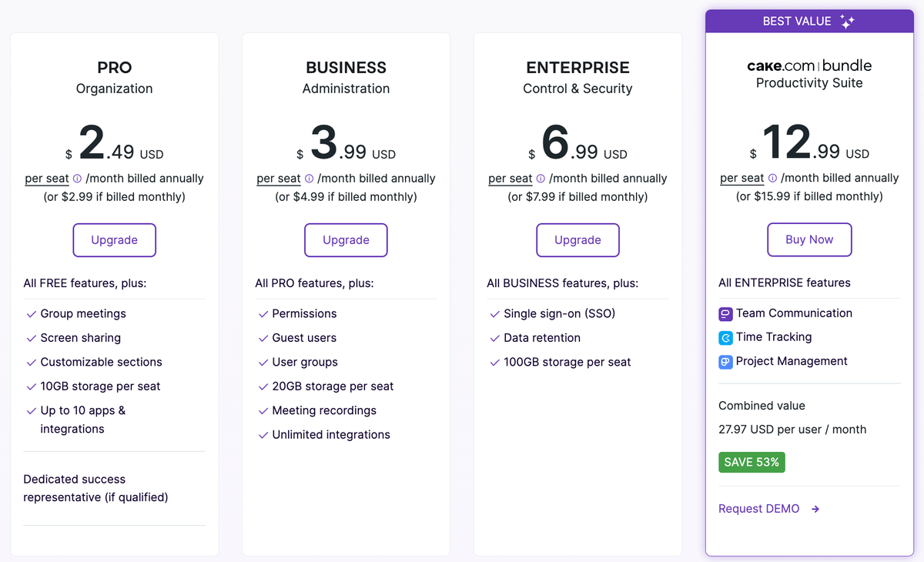Upgrade to the BUSINESS plan

pos(346,239)
